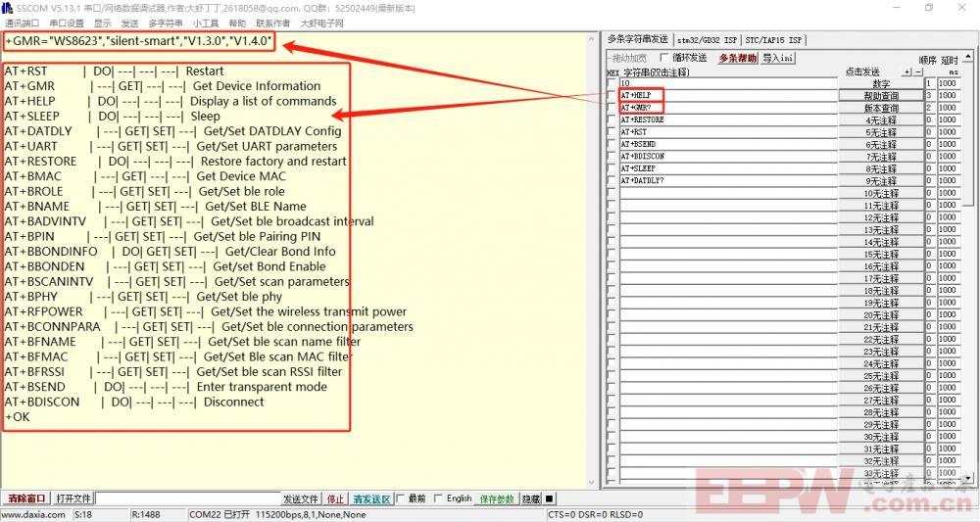
Task: Open the 大虾电子网 menu
Action: click(x=321, y=24)
